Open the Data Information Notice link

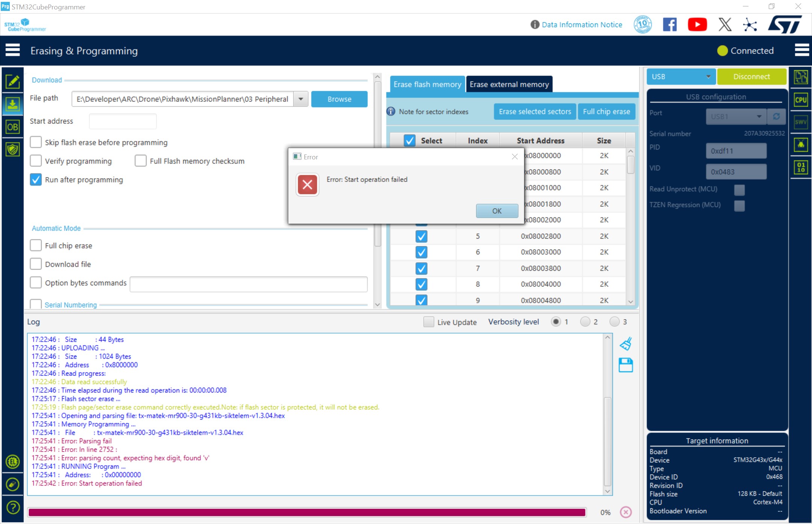(x=582, y=25)
